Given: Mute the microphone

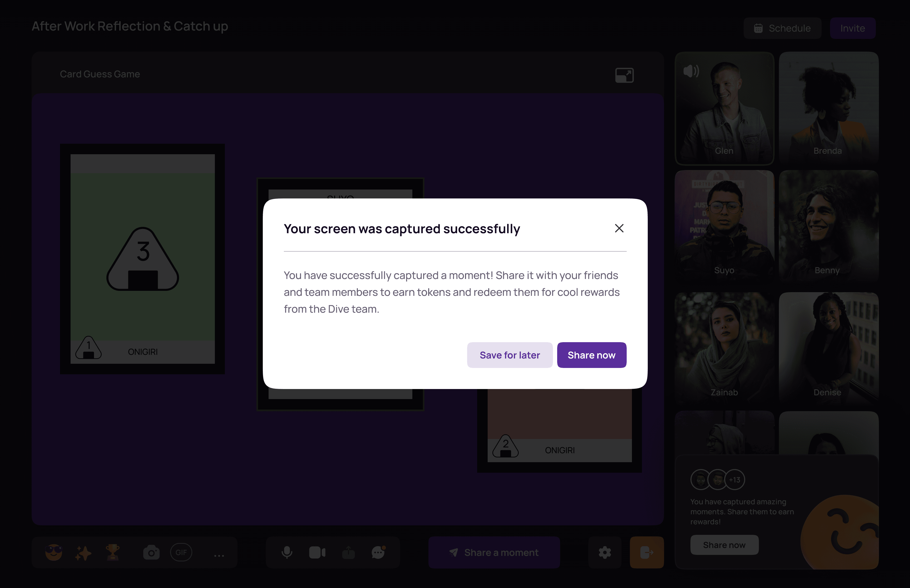Looking at the screenshot, I should click(x=287, y=552).
